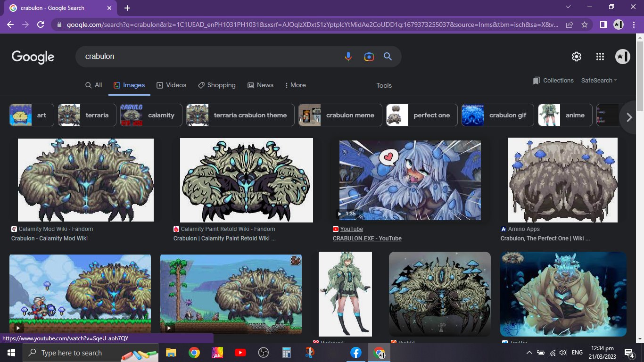
Task: Open the Calamity Paint Retold Crabulon image
Action: (247, 180)
